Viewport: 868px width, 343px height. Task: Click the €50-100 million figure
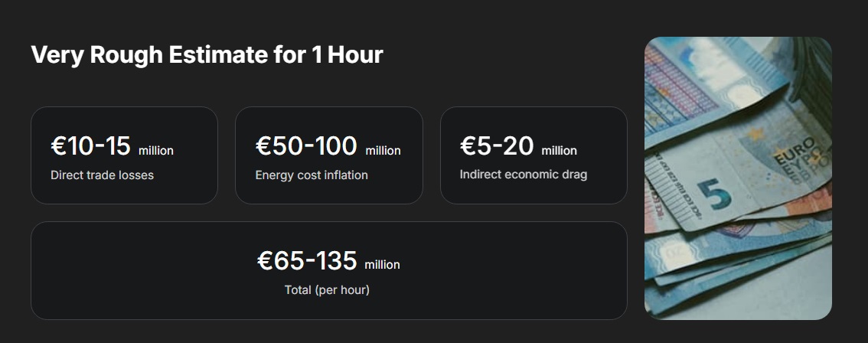(x=328, y=146)
